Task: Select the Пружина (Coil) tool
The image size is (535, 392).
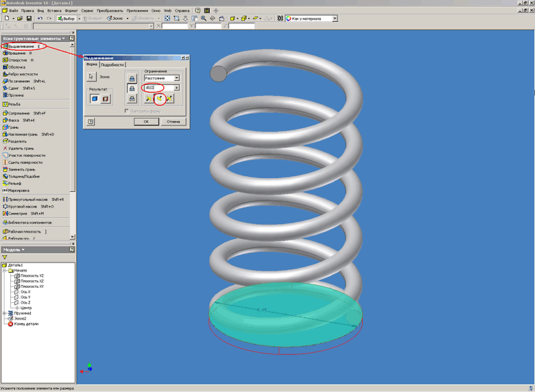Action: 13,95
